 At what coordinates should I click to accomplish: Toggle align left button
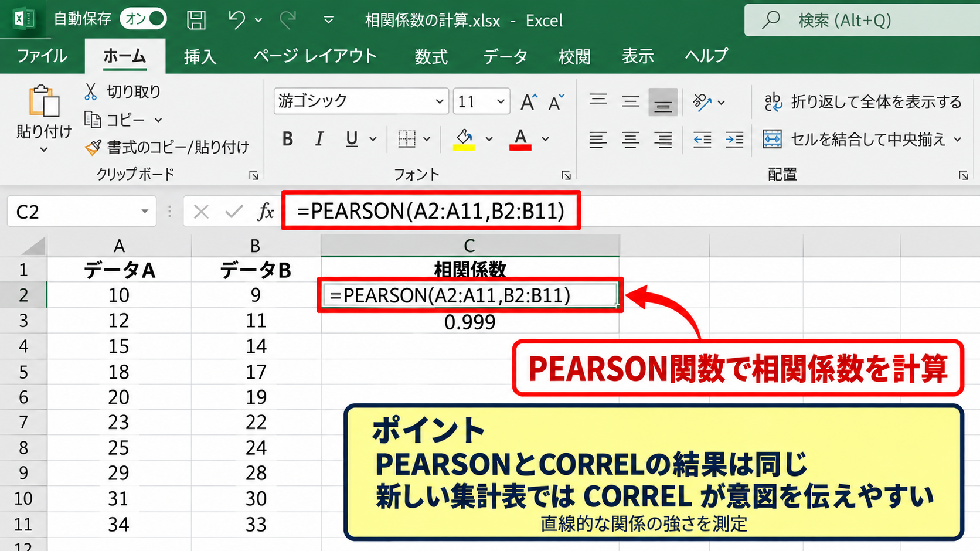(598, 140)
